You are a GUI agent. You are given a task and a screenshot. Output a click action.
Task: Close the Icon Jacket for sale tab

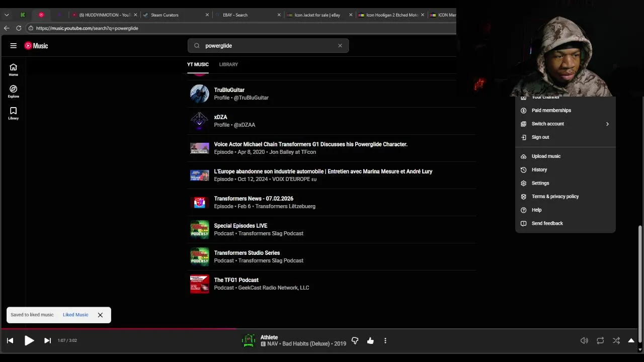(351, 15)
